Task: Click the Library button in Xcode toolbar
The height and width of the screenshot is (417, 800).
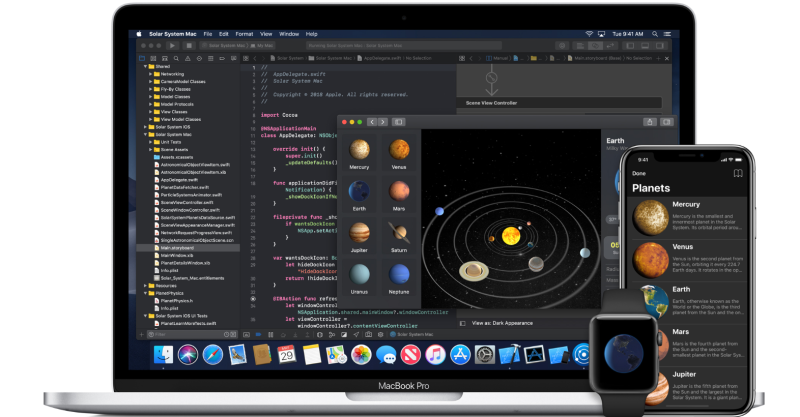Action: (562, 45)
